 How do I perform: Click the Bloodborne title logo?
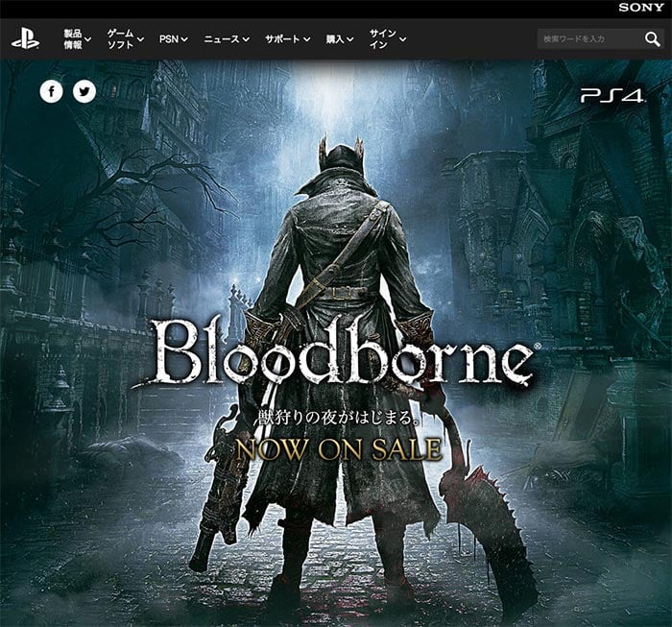(336, 351)
